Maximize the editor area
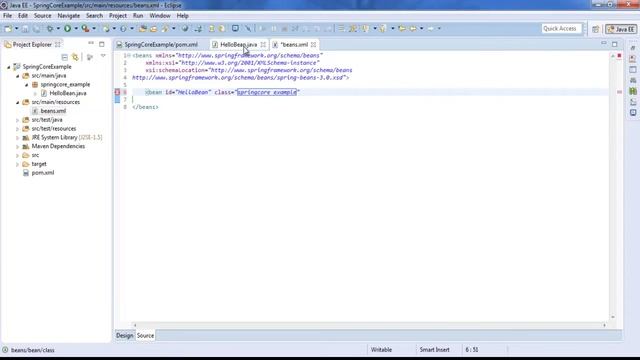Viewport: 640px width, 360px height. tap(615, 44)
